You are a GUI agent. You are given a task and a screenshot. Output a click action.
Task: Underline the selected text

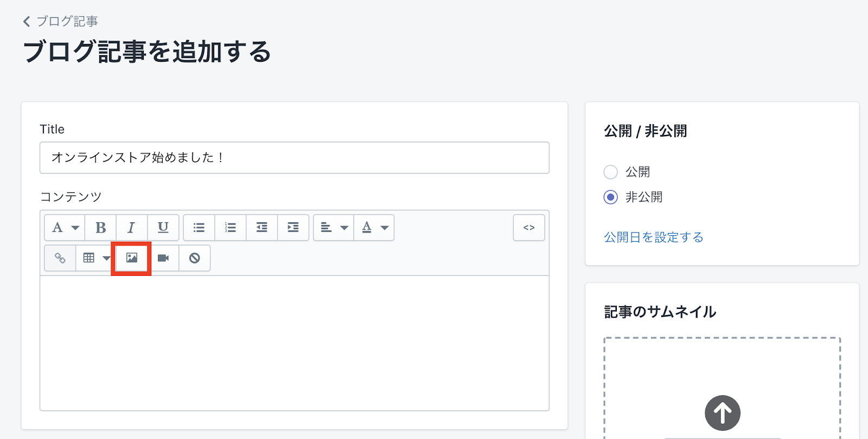(163, 228)
